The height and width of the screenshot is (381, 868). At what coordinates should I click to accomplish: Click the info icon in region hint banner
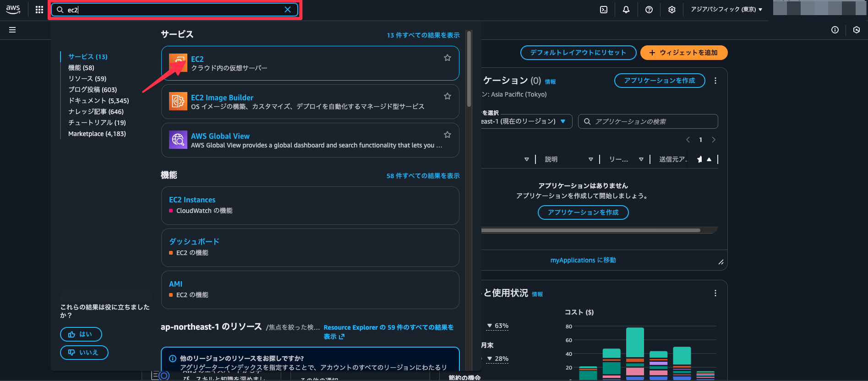coord(173,359)
